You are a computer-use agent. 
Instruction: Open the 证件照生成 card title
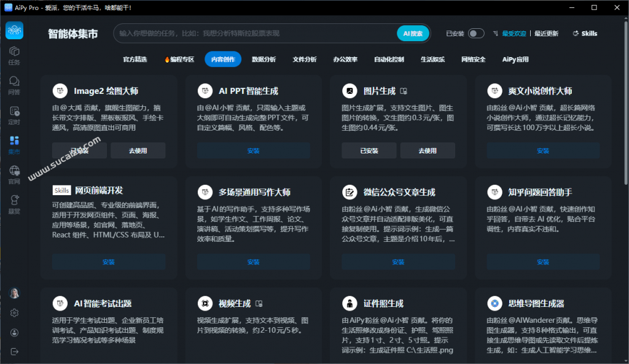(x=383, y=303)
